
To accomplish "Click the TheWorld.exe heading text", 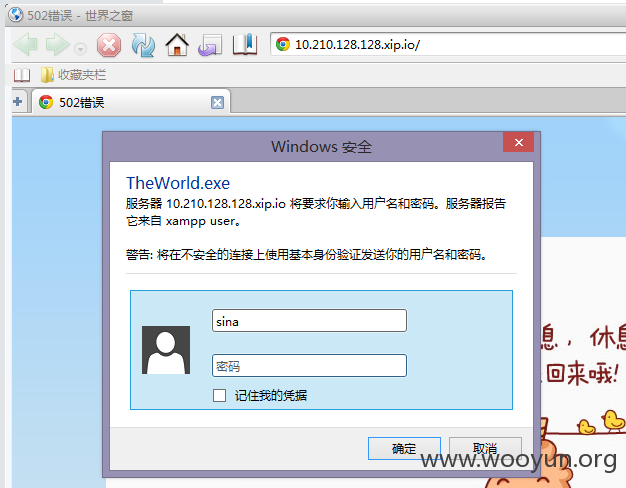I will point(178,183).
